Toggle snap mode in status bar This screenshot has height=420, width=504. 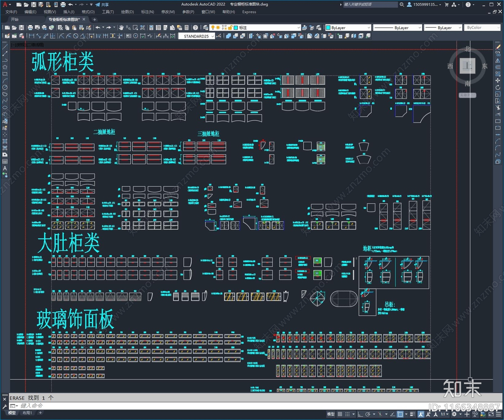347,414
